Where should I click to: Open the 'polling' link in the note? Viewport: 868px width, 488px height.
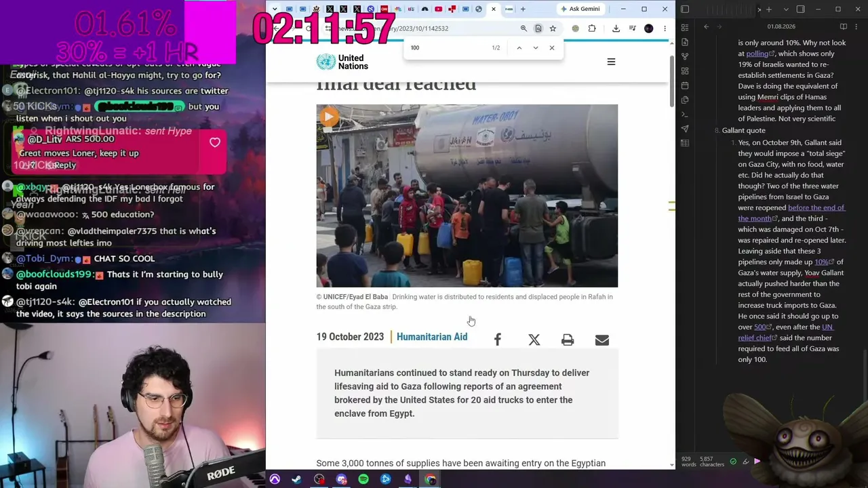click(759, 54)
